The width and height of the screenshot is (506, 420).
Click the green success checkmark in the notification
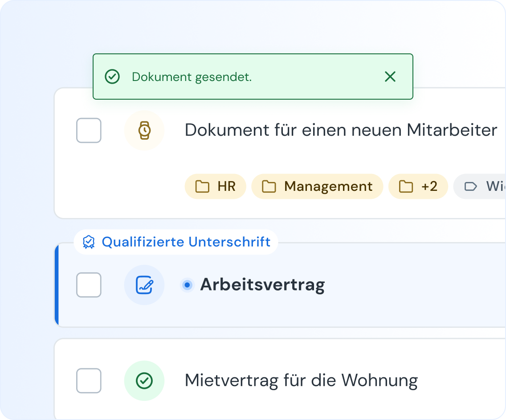pyautogui.click(x=112, y=77)
